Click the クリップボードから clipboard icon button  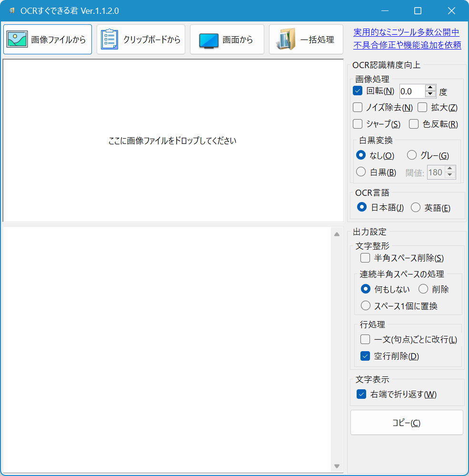coord(141,40)
